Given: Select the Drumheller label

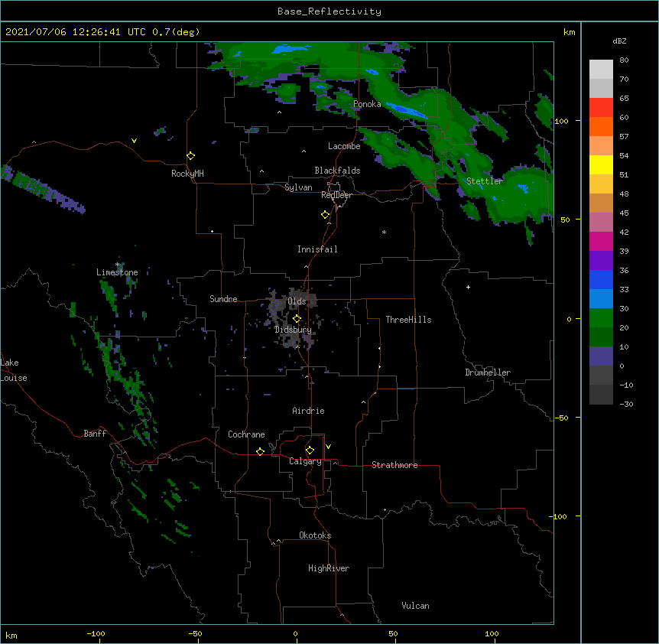Looking at the screenshot, I should tap(488, 372).
